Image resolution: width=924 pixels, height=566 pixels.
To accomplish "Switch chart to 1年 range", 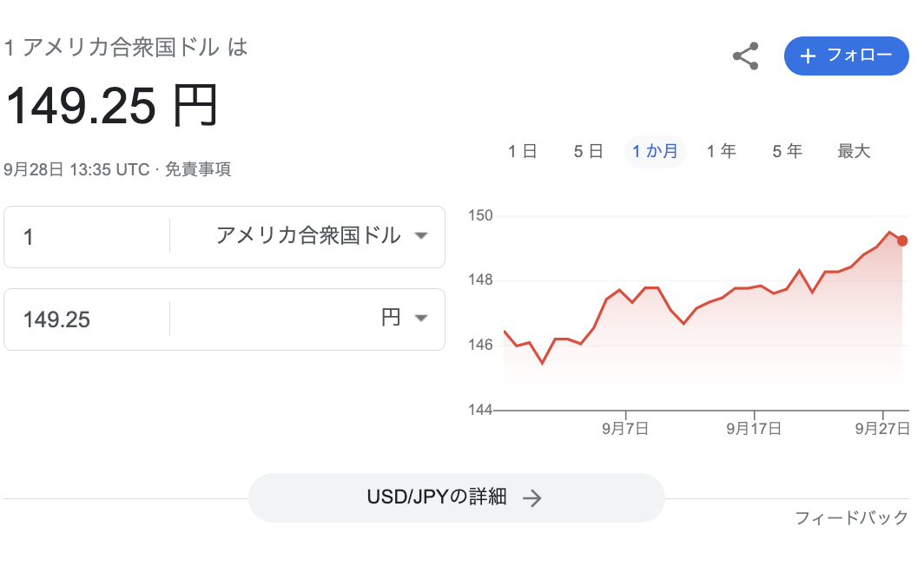I will 722,151.
